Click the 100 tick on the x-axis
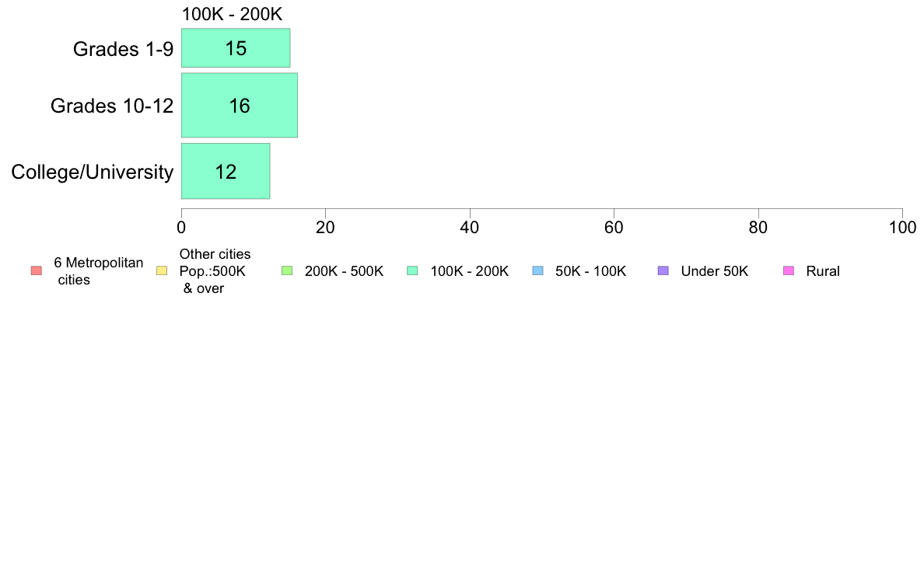 pyautogui.click(x=902, y=228)
